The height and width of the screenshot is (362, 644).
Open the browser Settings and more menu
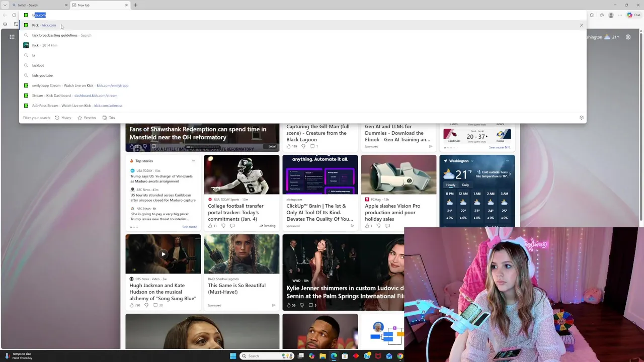click(620, 15)
